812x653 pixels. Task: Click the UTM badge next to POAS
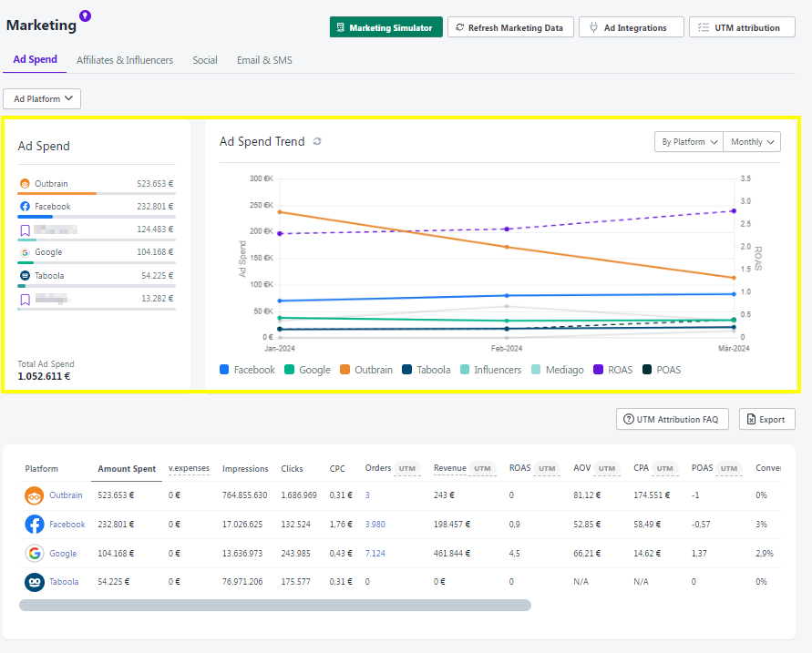pos(729,469)
